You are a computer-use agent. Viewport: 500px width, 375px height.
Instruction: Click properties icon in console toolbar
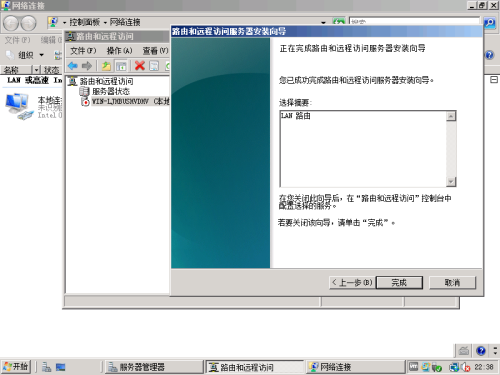154,66
